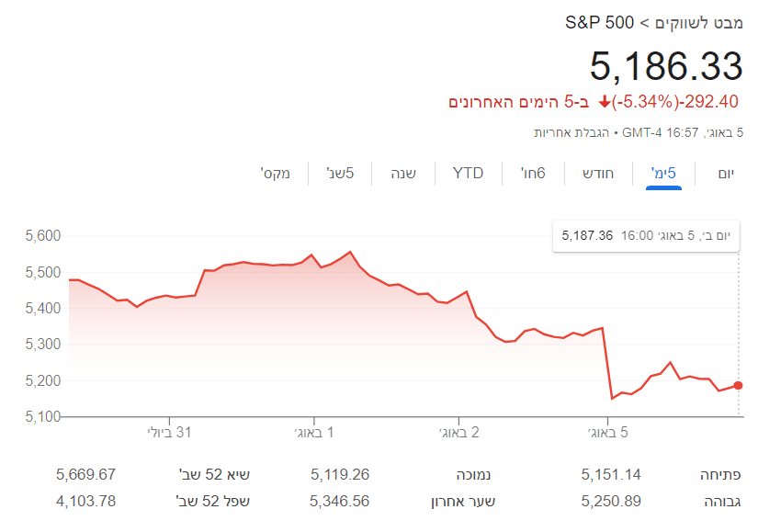Click the main price 5,186.33
Image resolution: width=758 pixels, height=532 pixels.
click(665, 66)
